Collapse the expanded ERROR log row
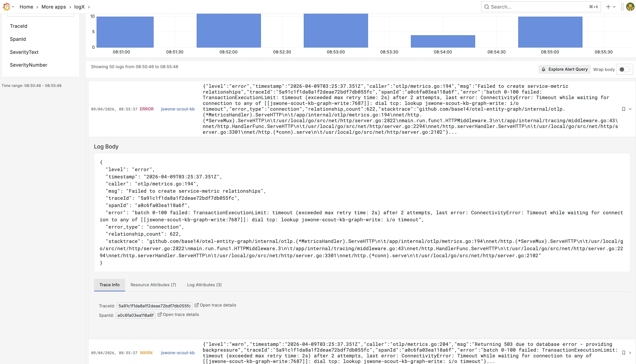This screenshot has height=364, width=636. tap(630, 109)
